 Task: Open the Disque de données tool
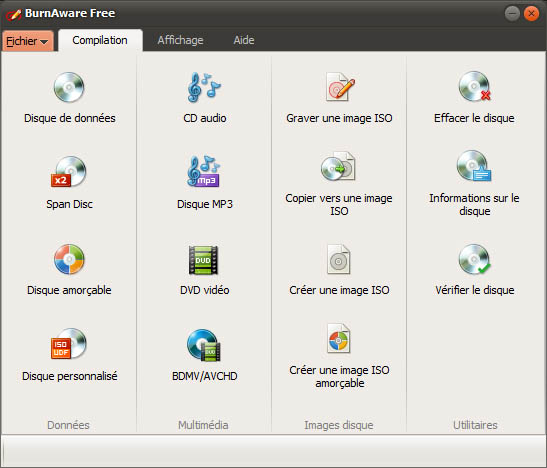69,87
